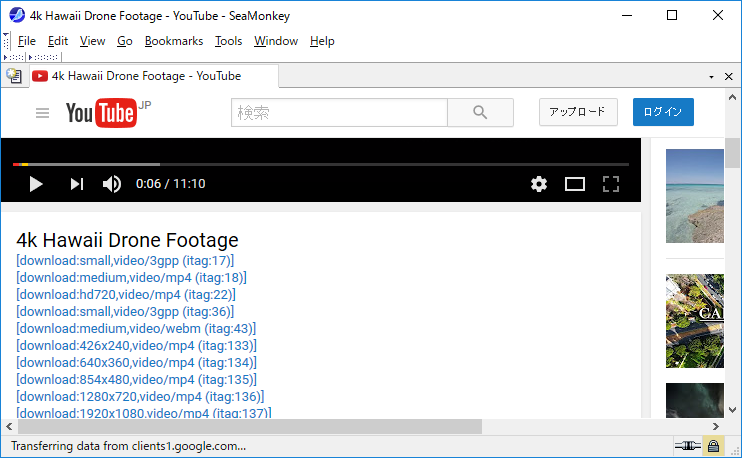Screen dimensions: 742x458
Task: Download 426x240 mp4 itag:133 link
Action: tap(136, 346)
